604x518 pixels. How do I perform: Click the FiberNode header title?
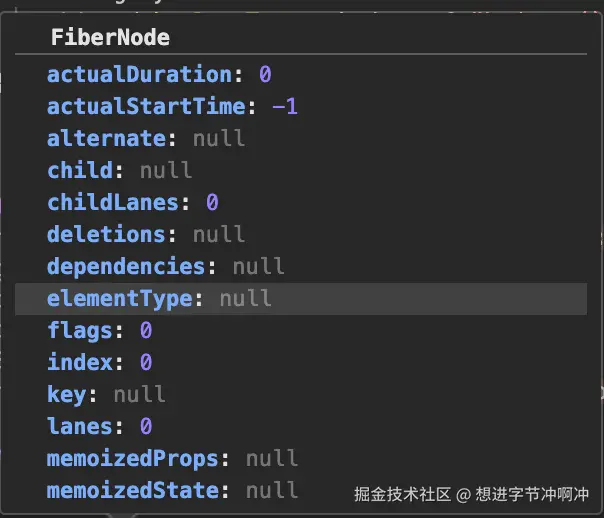point(110,38)
